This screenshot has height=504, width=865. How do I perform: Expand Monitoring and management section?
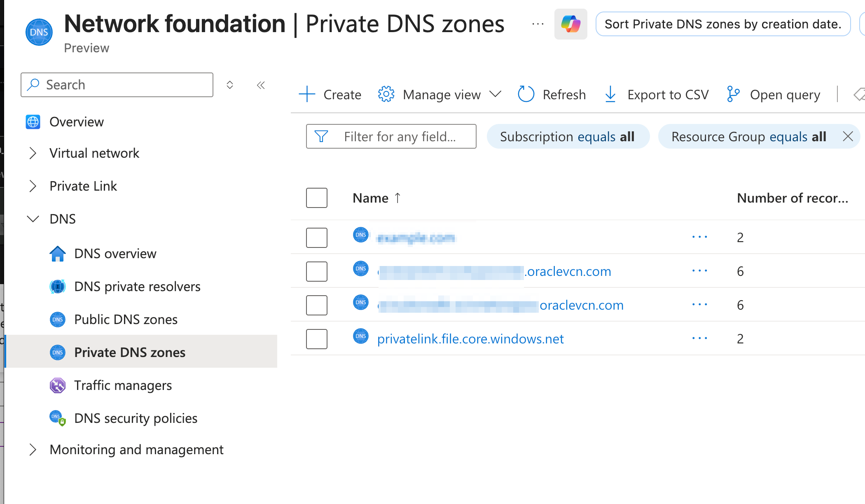tap(33, 450)
